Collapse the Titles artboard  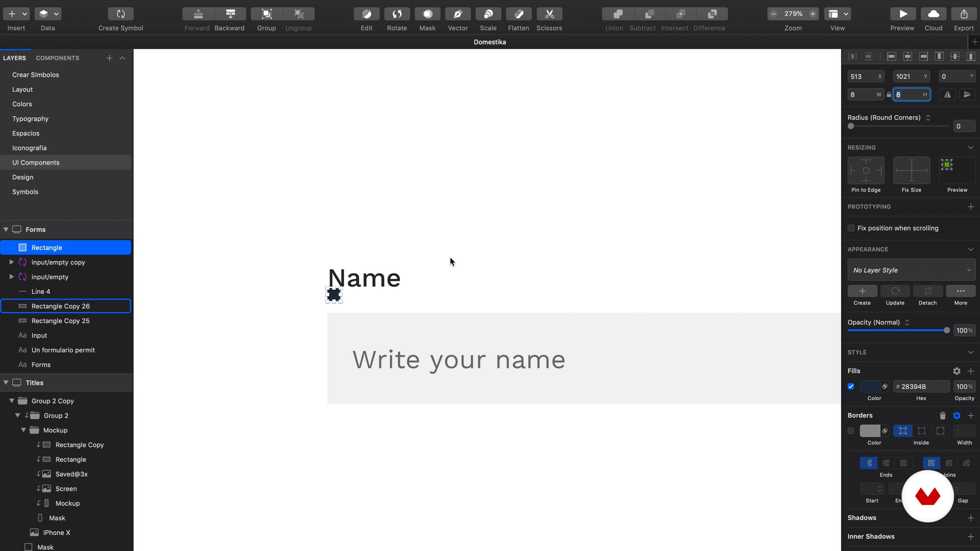click(x=6, y=383)
